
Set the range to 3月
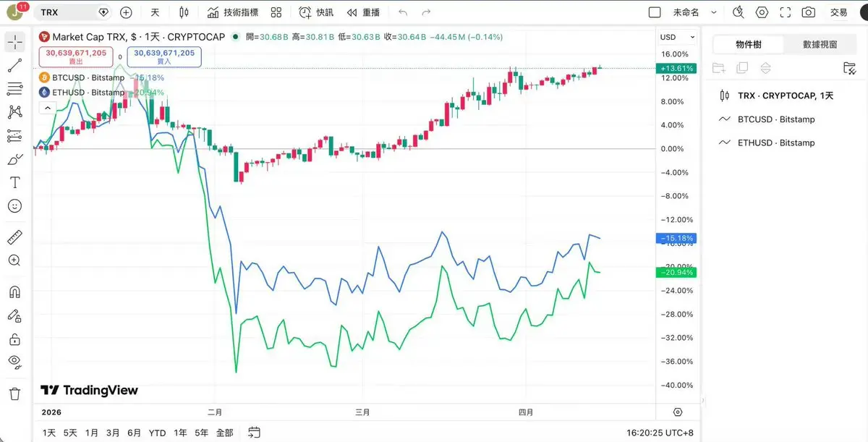pyautogui.click(x=113, y=433)
